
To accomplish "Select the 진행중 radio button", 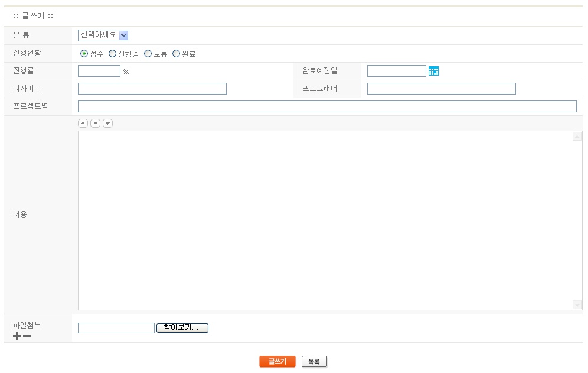I will (x=113, y=54).
